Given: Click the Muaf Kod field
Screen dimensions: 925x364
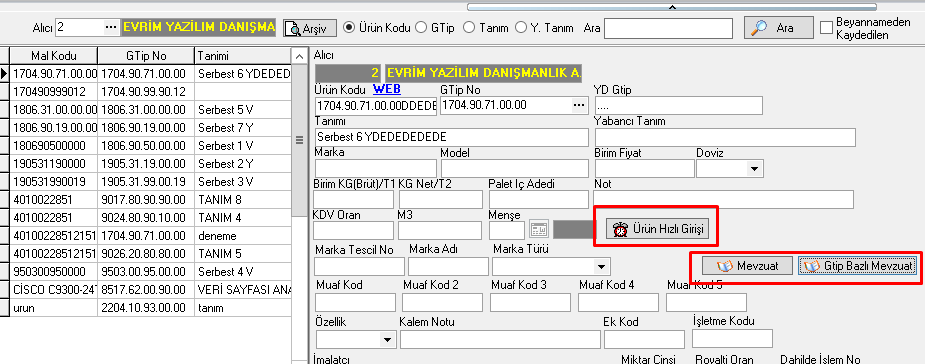Looking at the screenshot, I should [x=356, y=302].
